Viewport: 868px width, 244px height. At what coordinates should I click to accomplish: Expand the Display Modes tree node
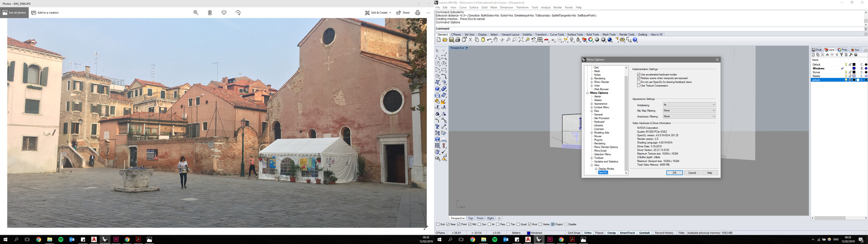(x=596, y=169)
